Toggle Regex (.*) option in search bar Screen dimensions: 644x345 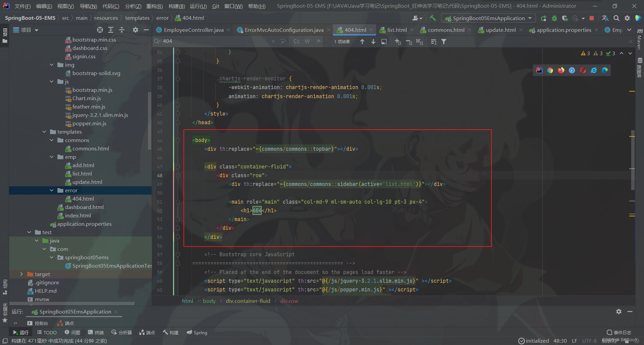pyautogui.click(x=318, y=42)
